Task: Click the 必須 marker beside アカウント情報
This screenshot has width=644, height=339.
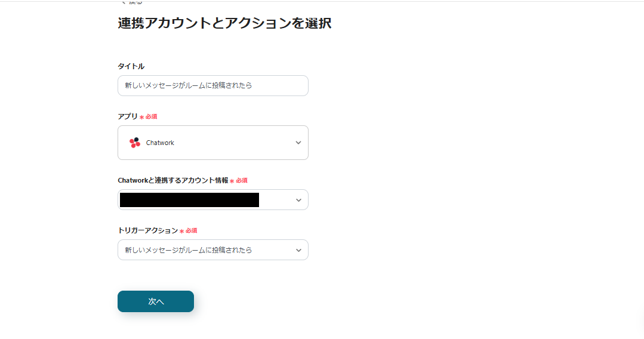Action: pyautogui.click(x=242, y=180)
